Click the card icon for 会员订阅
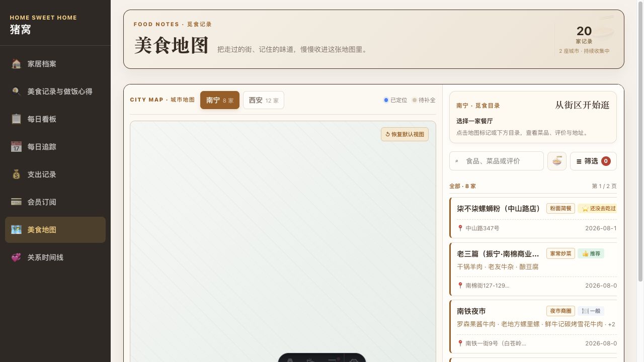644x362 pixels. (16, 202)
